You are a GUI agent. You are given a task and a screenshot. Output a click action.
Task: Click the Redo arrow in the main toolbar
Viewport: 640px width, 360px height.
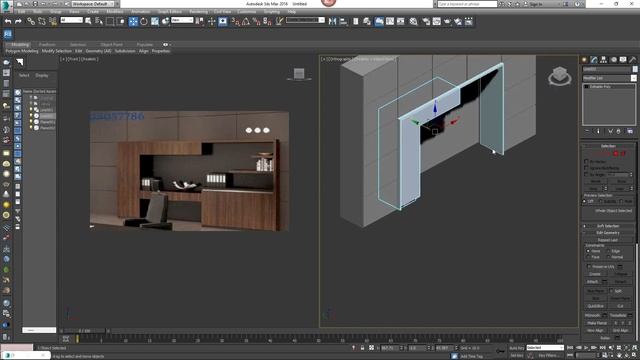(18, 21)
